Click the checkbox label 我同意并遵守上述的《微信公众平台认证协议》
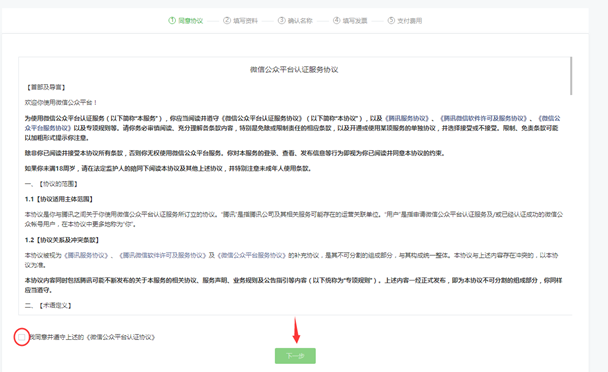The image size is (608, 372). click(x=92, y=337)
